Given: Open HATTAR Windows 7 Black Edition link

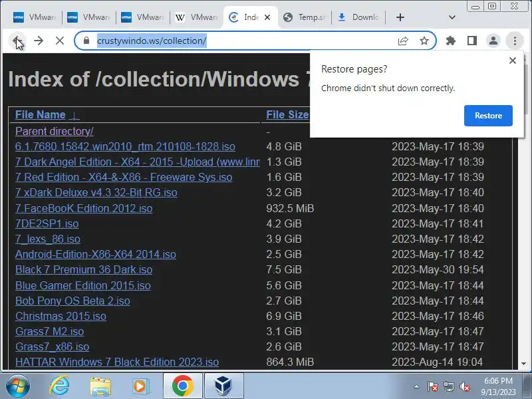Looking at the screenshot, I should 117,362.
